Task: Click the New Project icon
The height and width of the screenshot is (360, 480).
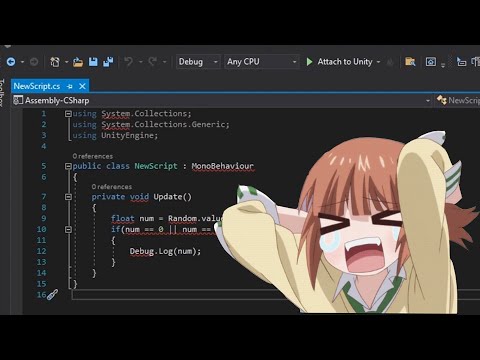Action: click(x=55, y=62)
